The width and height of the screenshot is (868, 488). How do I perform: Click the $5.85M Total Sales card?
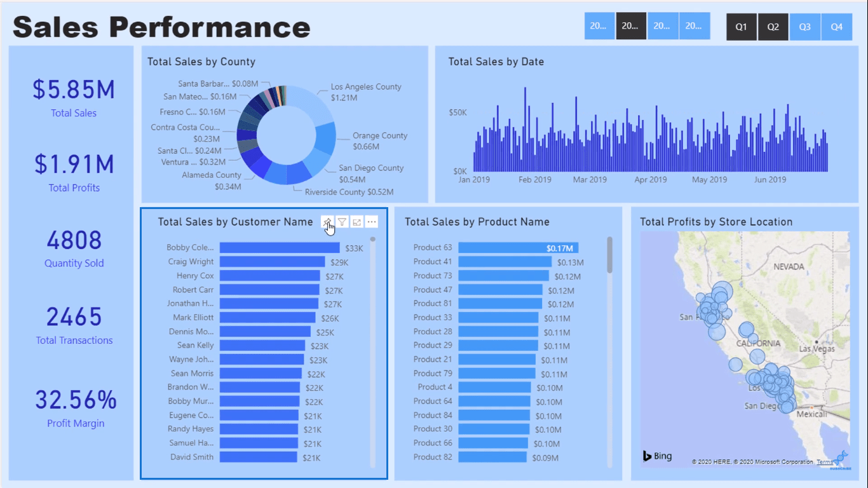click(74, 98)
